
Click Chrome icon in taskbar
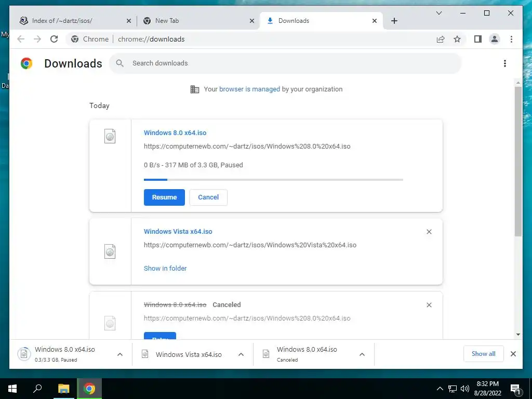(x=89, y=389)
